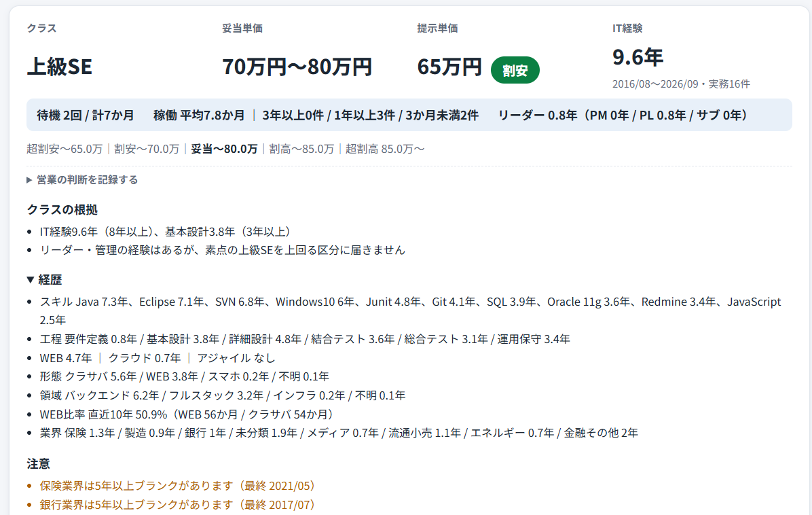Click the クラスの根拠 heading

pyautogui.click(x=62, y=210)
